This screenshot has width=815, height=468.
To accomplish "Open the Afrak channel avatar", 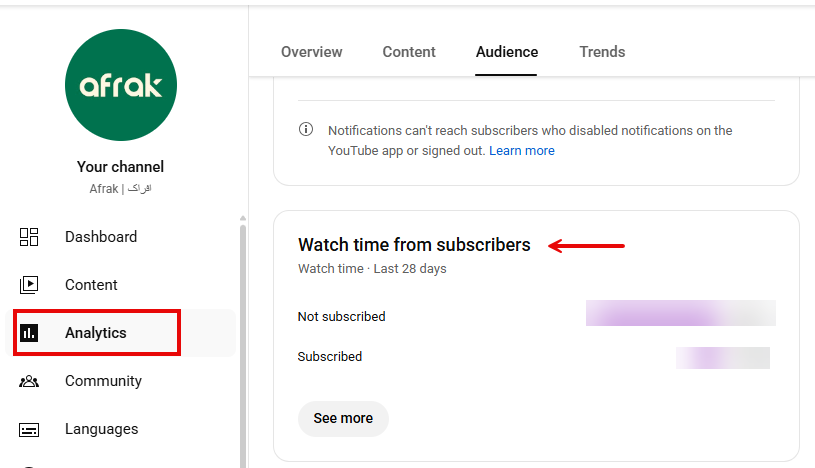I will (x=121, y=85).
